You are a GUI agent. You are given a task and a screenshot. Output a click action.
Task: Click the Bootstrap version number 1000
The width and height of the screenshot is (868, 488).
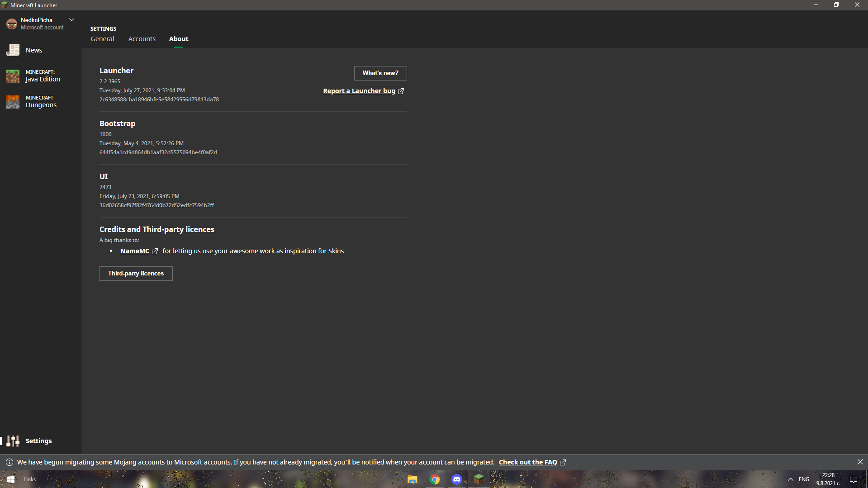[x=105, y=134]
